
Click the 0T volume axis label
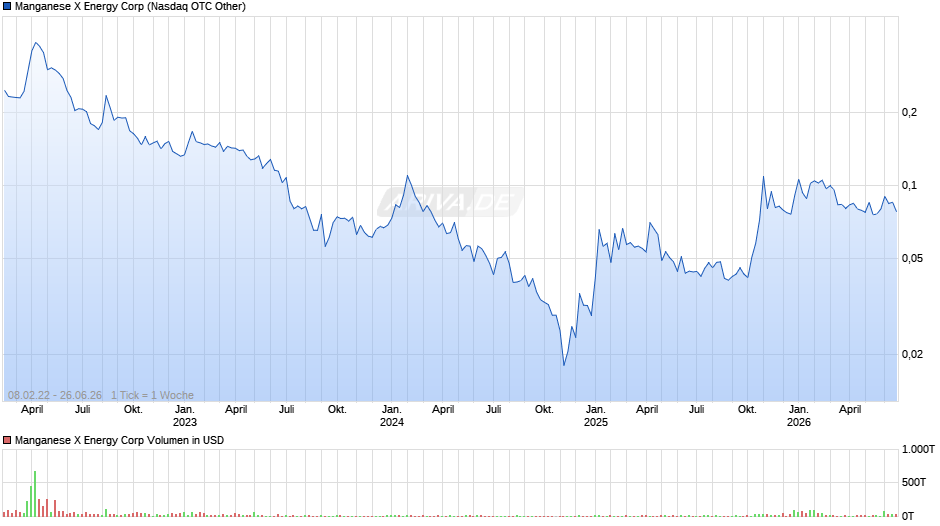pos(908,516)
